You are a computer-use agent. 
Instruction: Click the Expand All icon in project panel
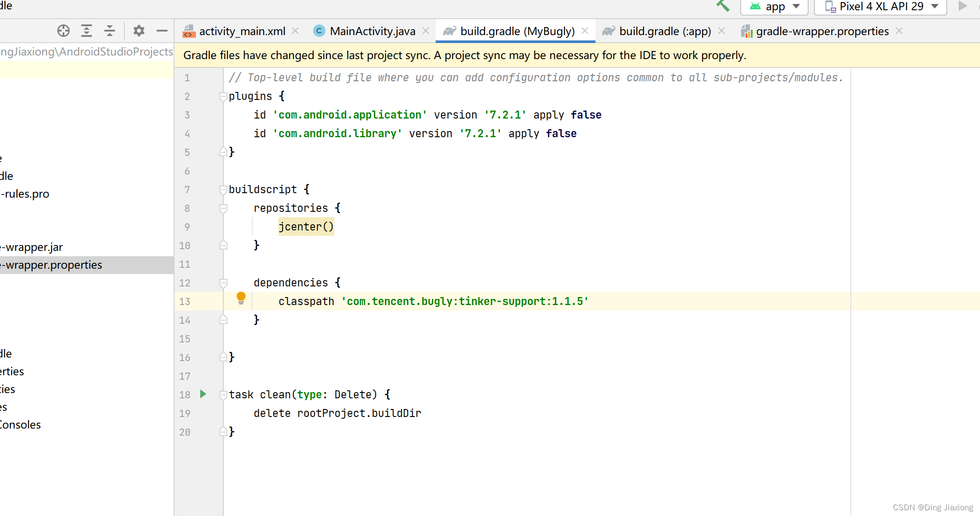(87, 31)
